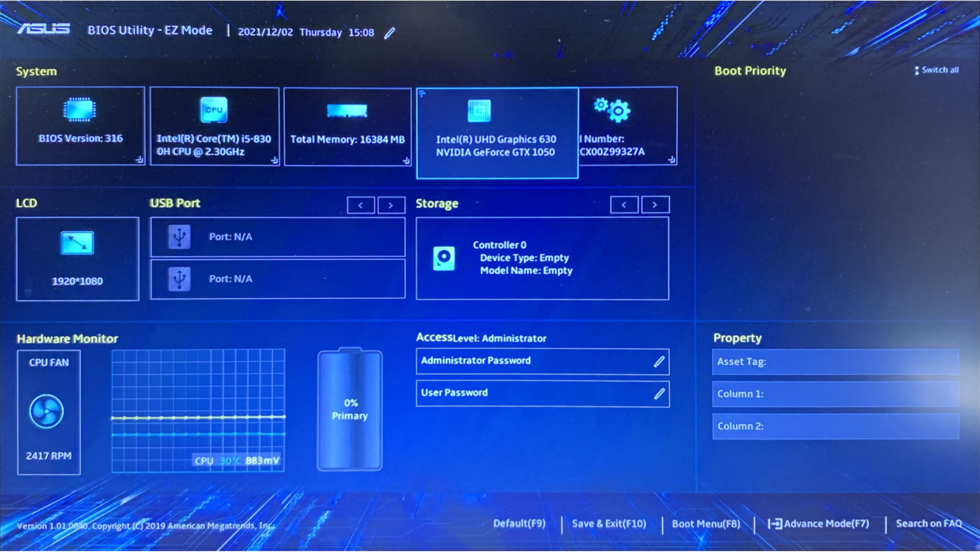Click the battery Primary indicator
Viewport: 980px width, 552px height.
(350, 409)
